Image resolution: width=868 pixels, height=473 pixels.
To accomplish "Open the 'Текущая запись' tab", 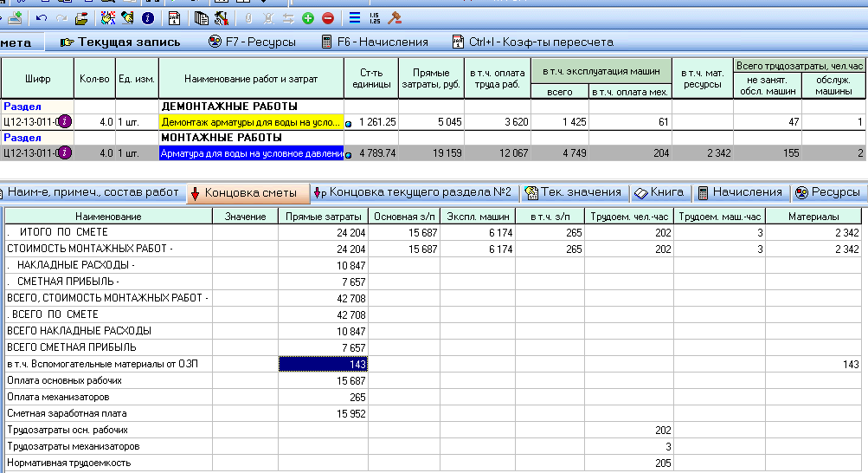I will 120,42.
